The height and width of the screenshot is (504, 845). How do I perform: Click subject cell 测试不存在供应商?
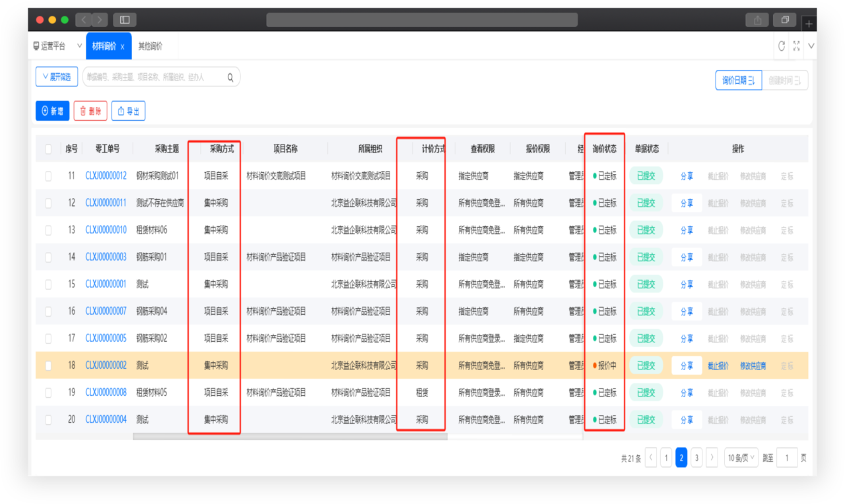[160, 203]
